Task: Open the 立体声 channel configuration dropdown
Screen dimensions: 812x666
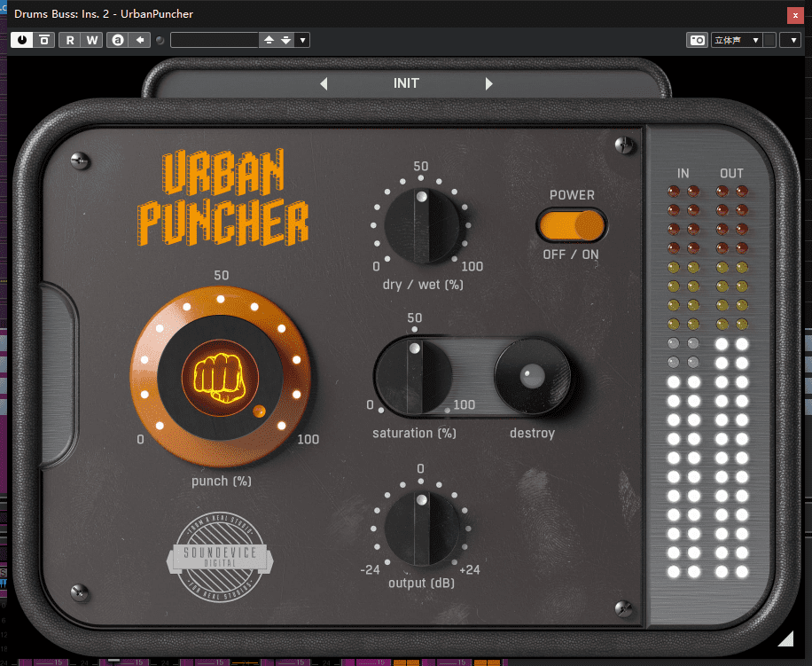Action: tap(737, 40)
